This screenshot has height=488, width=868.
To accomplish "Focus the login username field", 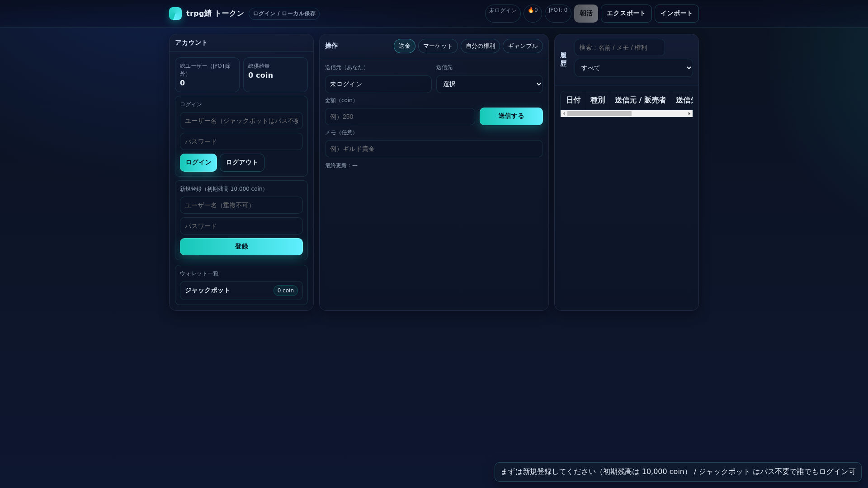I will pyautogui.click(x=241, y=121).
